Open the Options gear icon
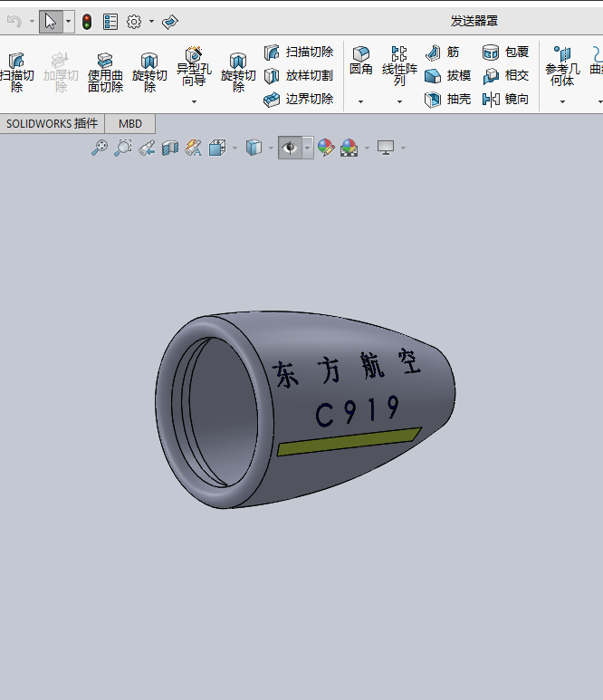603x700 pixels. (134, 22)
